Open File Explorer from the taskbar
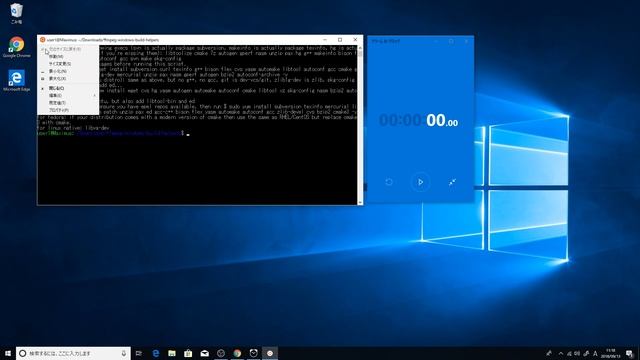640x360 pixels. click(x=172, y=353)
